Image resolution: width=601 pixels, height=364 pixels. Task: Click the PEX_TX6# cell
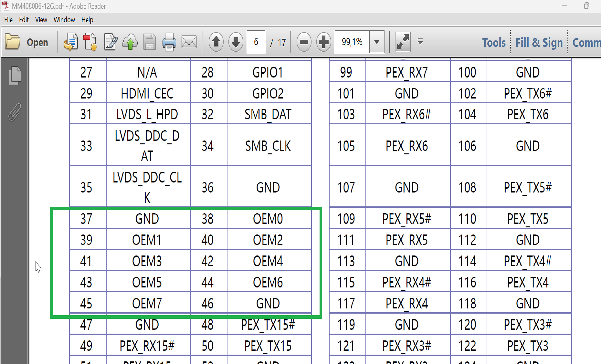point(529,92)
